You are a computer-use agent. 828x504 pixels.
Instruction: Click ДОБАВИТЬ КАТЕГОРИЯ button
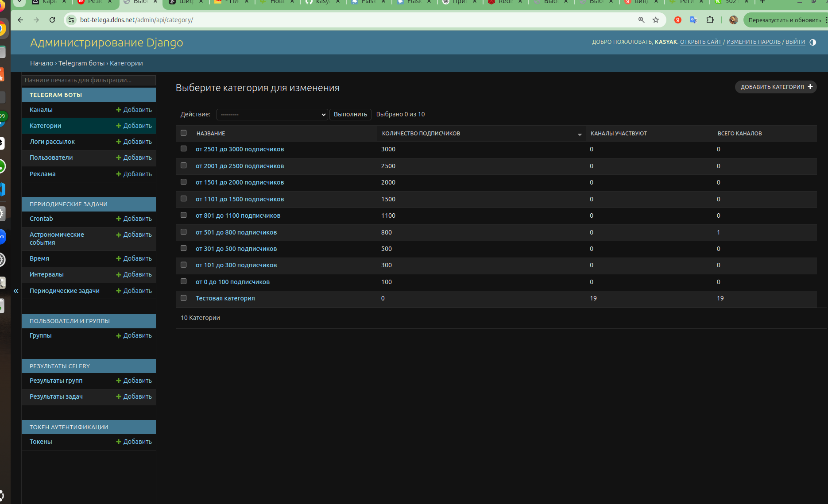coord(776,87)
